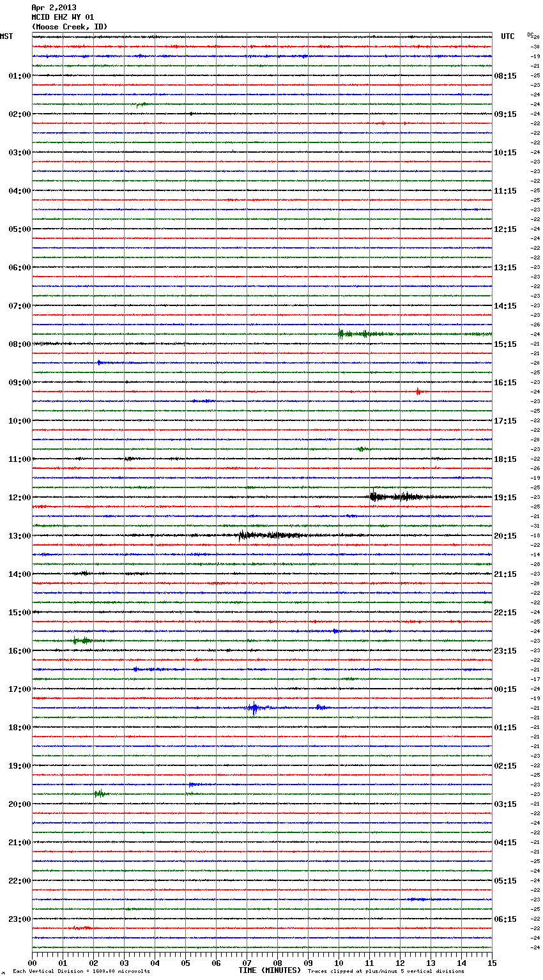Click the date label "Apr 2,2013"
543x980 pixels.
[x=54, y=8]
